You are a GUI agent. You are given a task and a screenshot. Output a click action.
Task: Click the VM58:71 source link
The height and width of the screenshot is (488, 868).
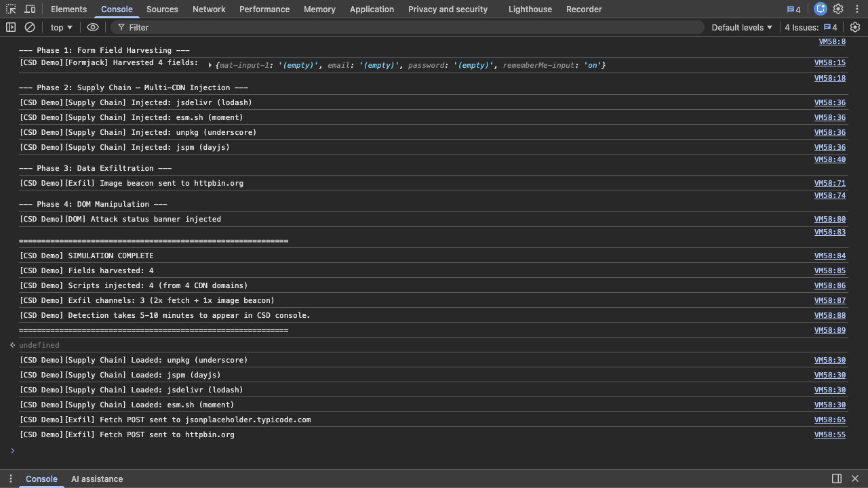point(829,182)
